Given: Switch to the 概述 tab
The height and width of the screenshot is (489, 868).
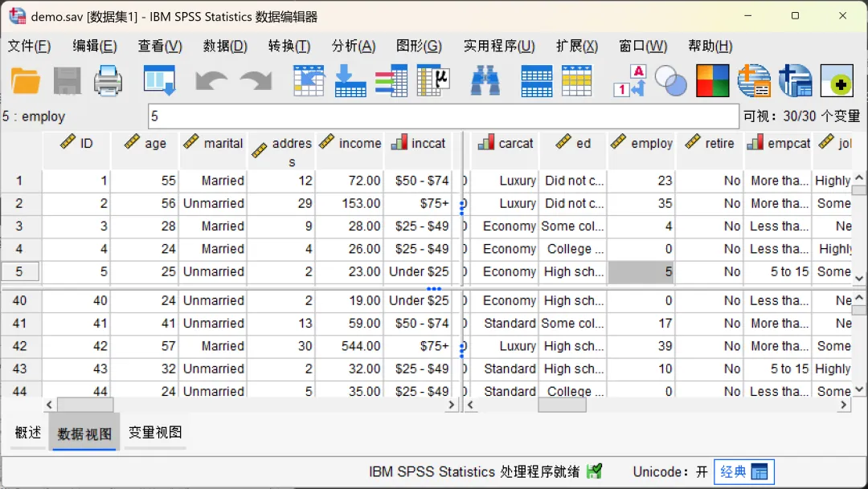Looking at the screenshot, I should (x=27, y=433).
